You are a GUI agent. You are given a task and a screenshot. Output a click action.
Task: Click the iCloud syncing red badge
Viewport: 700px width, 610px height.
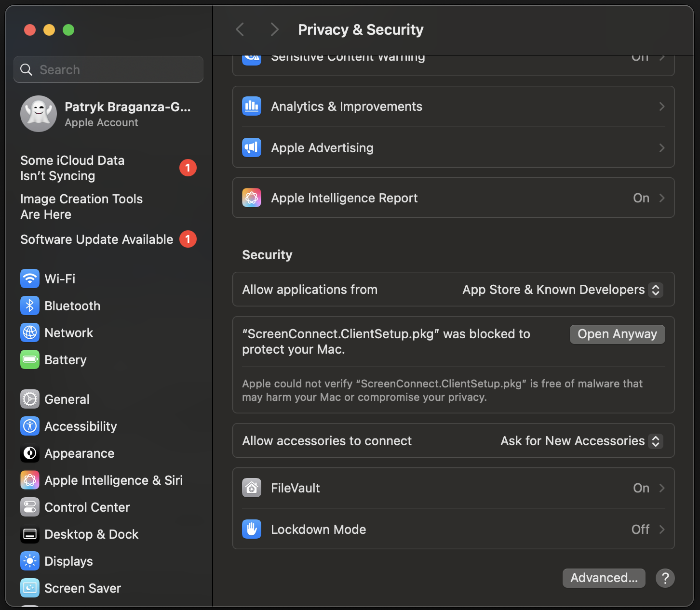click(188, 168)
